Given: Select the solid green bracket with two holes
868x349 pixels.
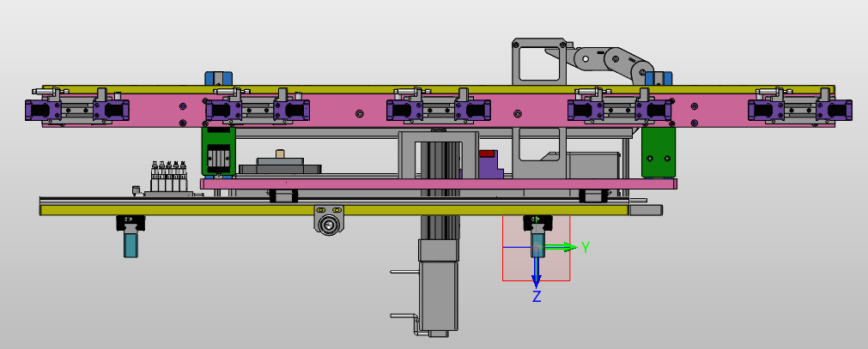Looking at the screenshot, I should coord(659,152).
